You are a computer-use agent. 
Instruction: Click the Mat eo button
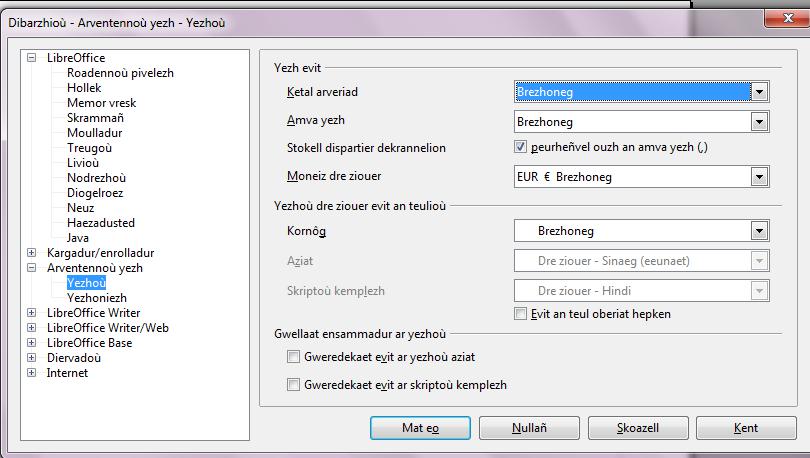click(420, 428)
